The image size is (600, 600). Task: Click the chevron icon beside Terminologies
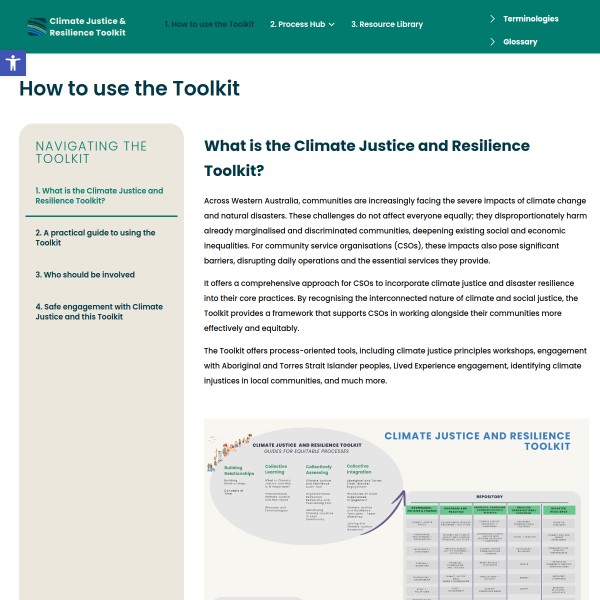tap(493, 18)
